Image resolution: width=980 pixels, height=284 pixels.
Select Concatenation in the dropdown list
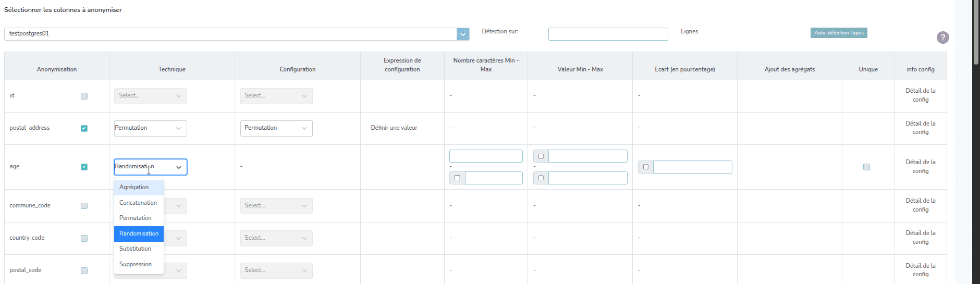(138, 203)
